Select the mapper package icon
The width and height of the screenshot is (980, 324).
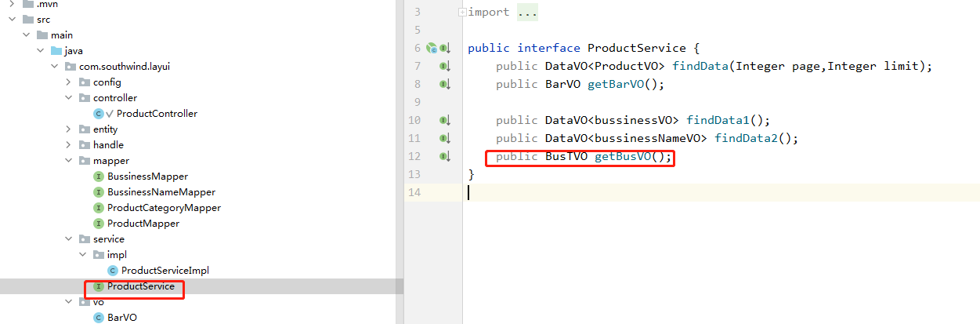click(x=84, y=161)
